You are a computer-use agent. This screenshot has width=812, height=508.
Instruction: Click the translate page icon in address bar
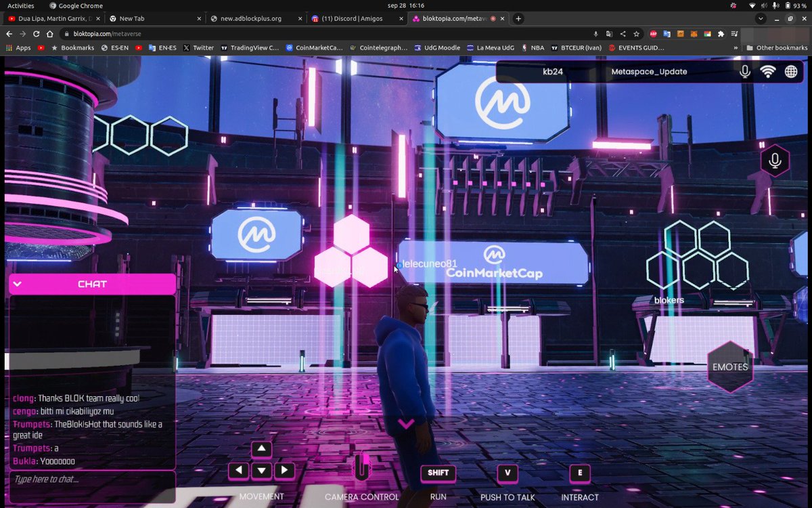click(x=609, y=33)
